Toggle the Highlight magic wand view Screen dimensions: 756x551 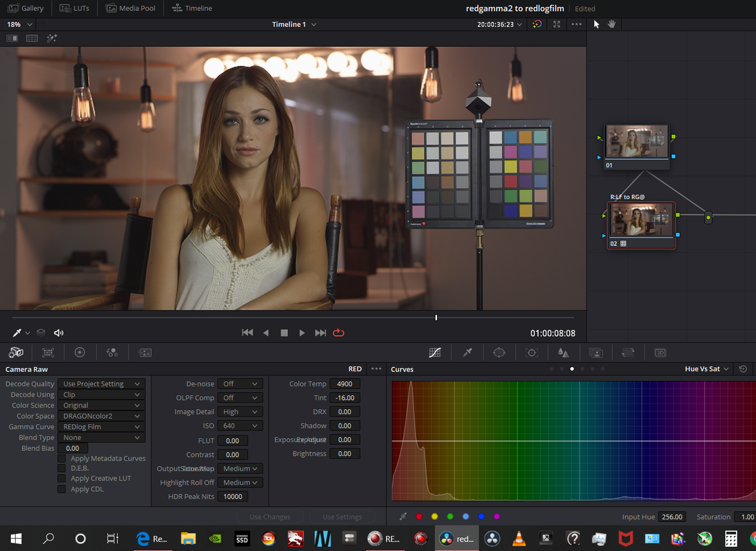(52, 38)
